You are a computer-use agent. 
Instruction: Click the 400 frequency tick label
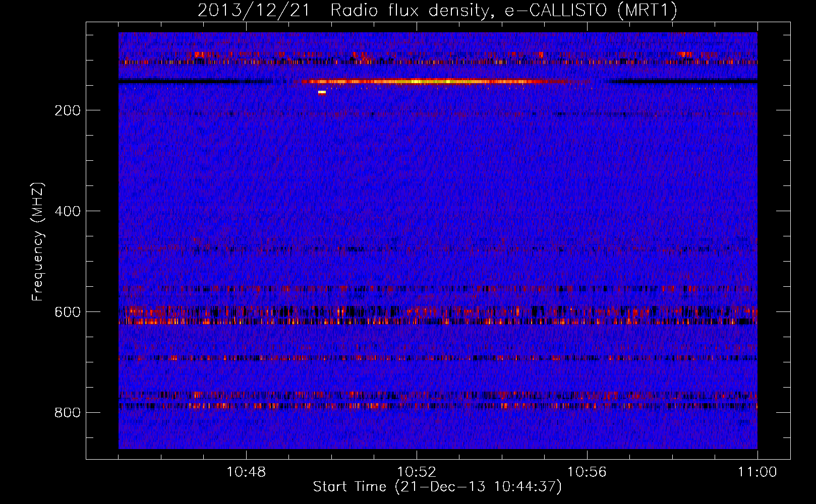[x=68, y=211]
